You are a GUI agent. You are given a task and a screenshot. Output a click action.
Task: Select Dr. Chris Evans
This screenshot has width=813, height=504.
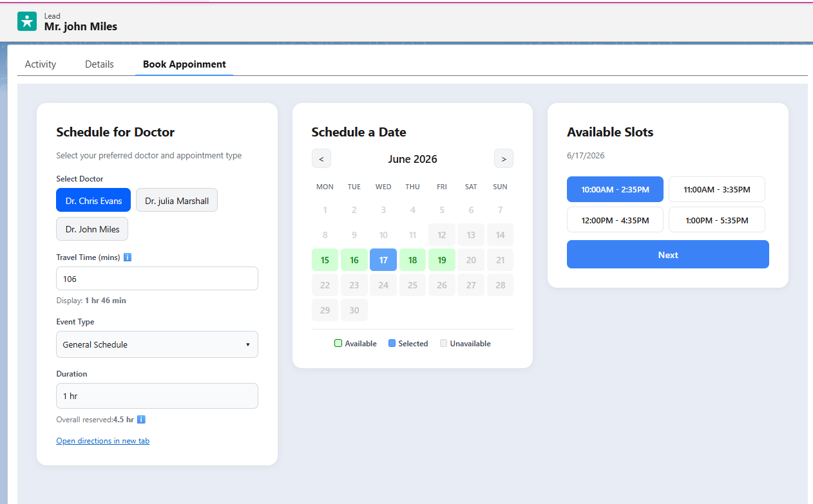pyautogui.click(x=93, y=200)
